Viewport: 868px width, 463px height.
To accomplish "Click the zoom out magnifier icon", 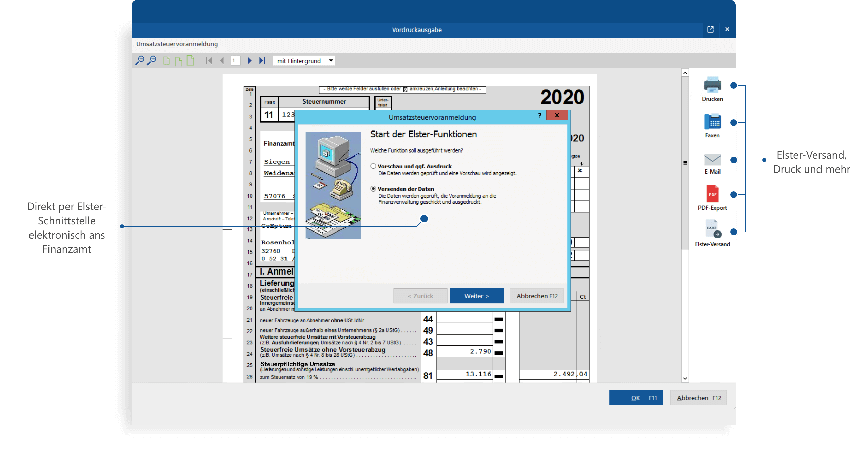I will [139, 61].
